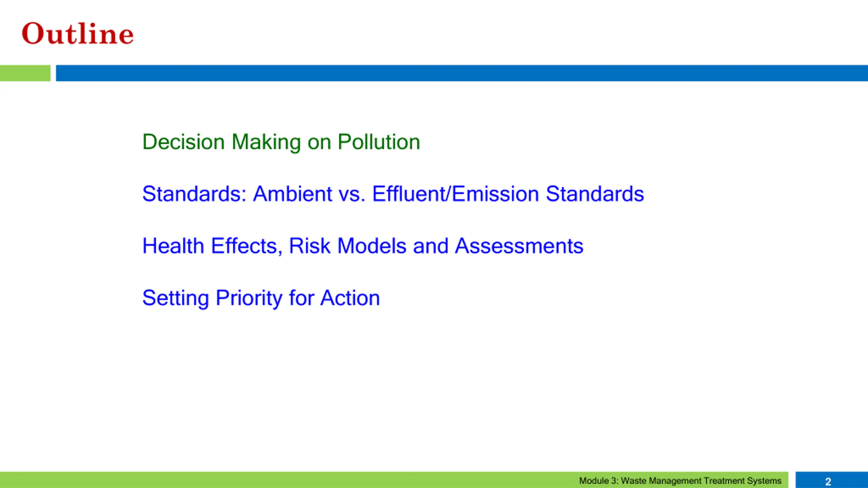Click the word "Pollution" in the green line
868x488 pixels.
click(x=379, y=142)
